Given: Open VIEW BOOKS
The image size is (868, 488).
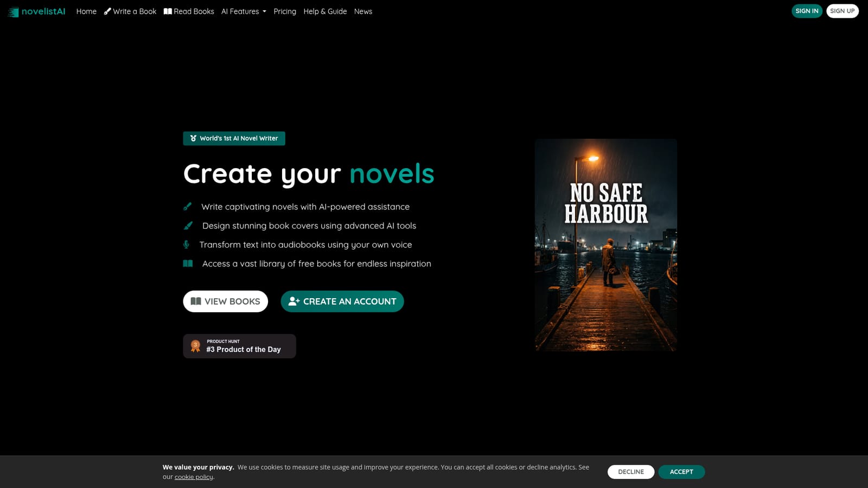Looking at the screenshot, I should coord(225,301).
